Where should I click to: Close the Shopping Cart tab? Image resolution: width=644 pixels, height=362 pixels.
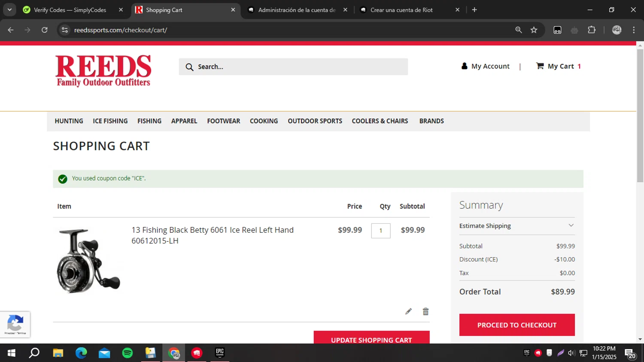click(233, 10)
